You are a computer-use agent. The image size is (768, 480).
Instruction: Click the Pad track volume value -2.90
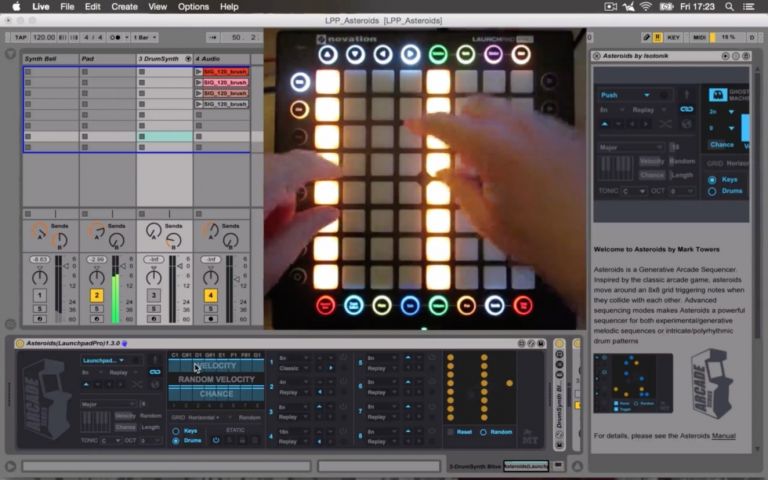(x=96, y=260)
